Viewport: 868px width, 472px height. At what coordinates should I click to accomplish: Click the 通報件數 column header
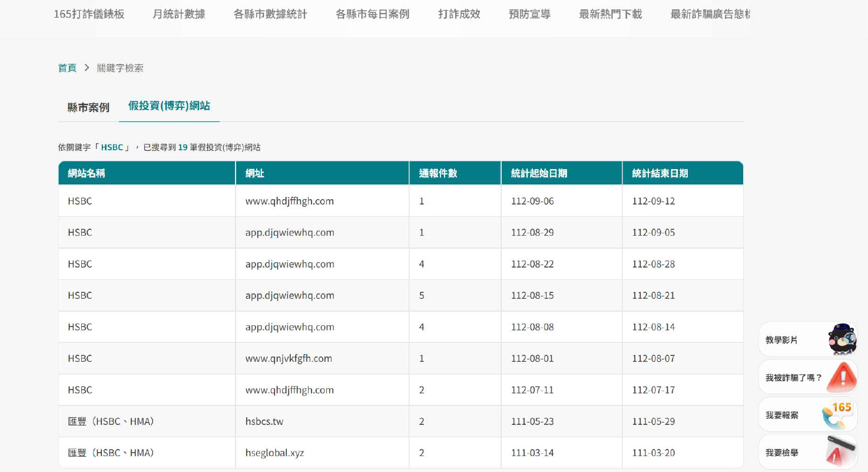(438, 173)
